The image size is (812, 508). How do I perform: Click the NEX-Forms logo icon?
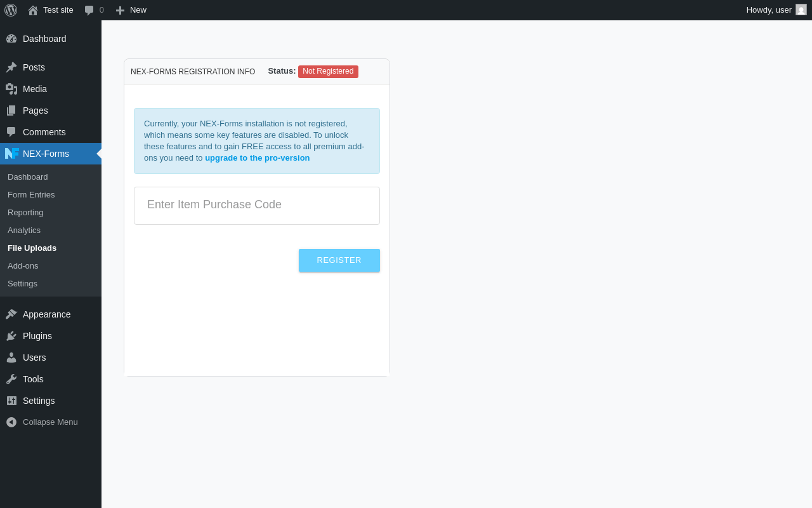tap(11, 154)
